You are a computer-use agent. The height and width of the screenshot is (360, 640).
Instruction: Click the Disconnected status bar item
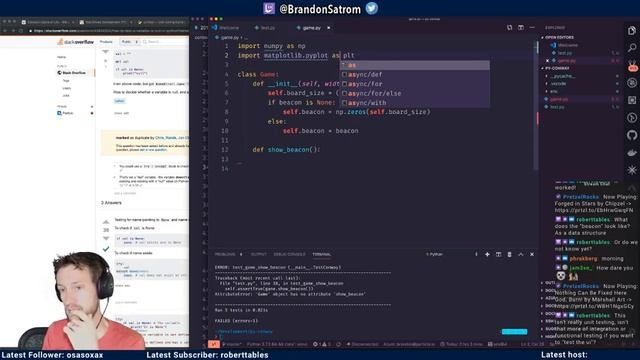pos(362,344)
